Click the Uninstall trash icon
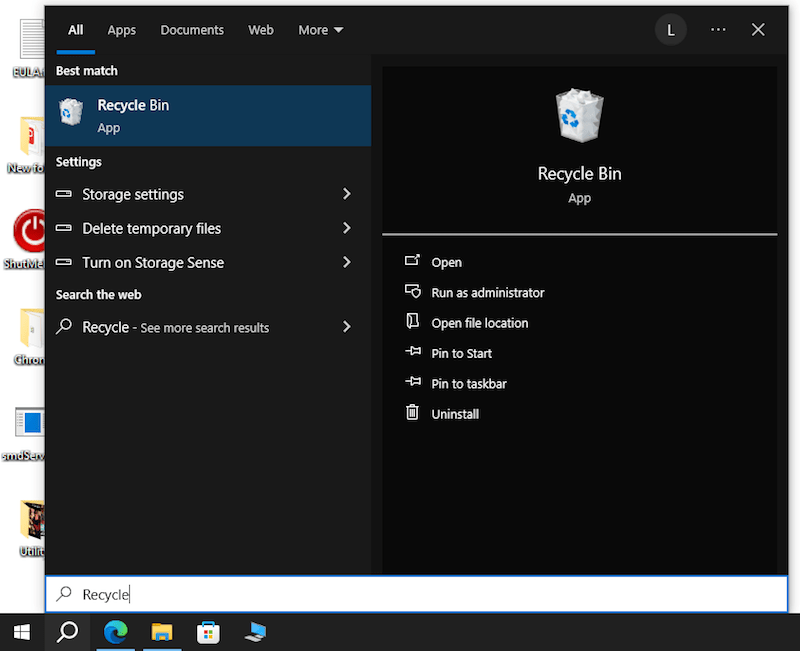The width and height of the screenshot is (800, 651). (x=413, y=413)
